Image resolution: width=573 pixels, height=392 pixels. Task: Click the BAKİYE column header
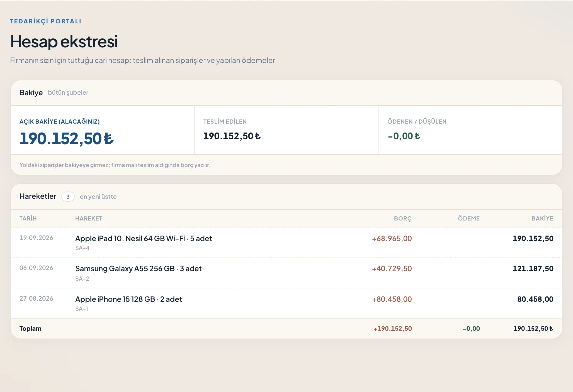tap(542, 219)
